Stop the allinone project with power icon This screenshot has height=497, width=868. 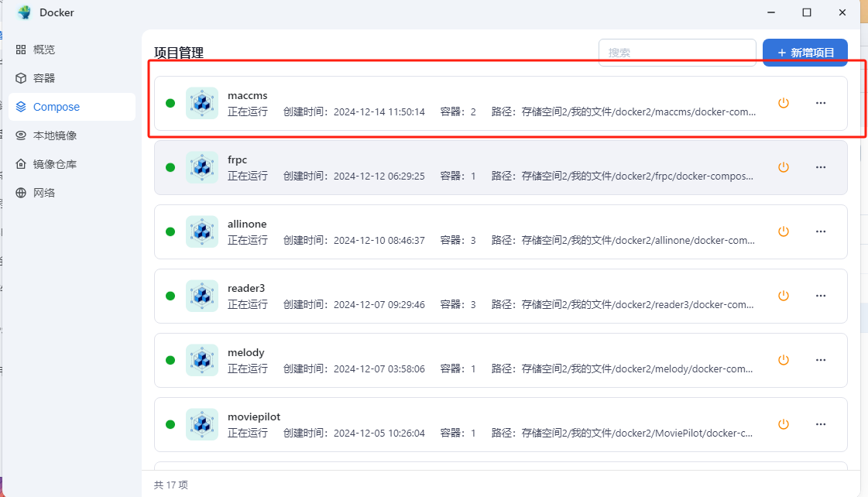tap(784, 231)
